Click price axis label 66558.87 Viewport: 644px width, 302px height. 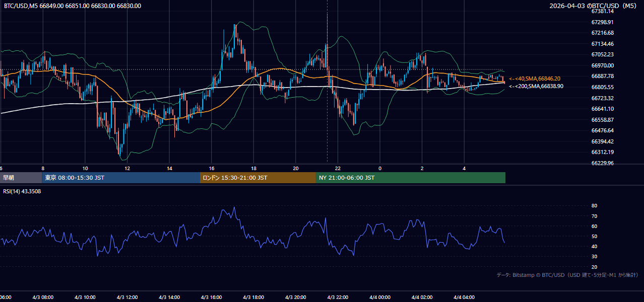point(602,120)
